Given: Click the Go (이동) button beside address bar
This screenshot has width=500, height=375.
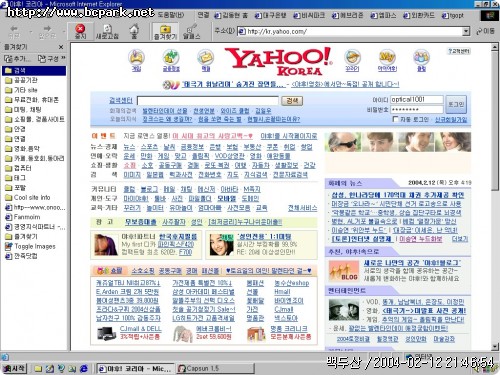Looking at the screenshot, I should [486, 31].
